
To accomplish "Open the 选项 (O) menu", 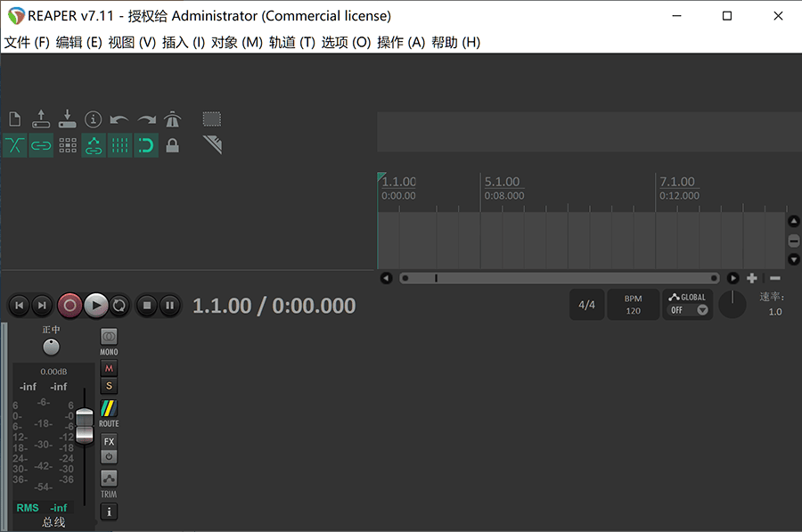I will 346,42.
